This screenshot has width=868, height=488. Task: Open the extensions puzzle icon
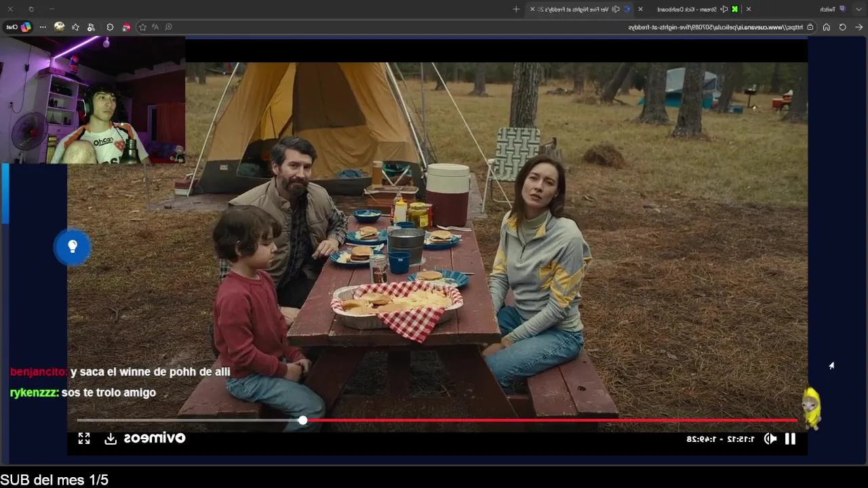coord(109,27)
